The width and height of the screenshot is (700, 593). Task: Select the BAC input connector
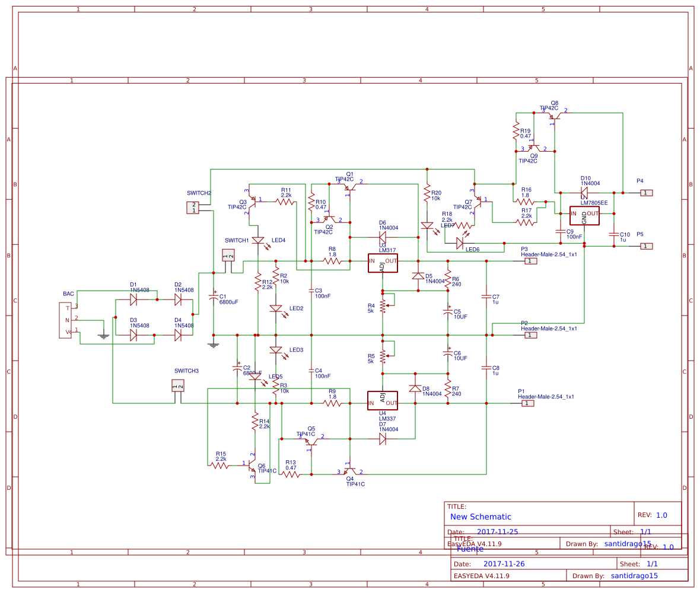pyautogui.click(x=65, y=320)
